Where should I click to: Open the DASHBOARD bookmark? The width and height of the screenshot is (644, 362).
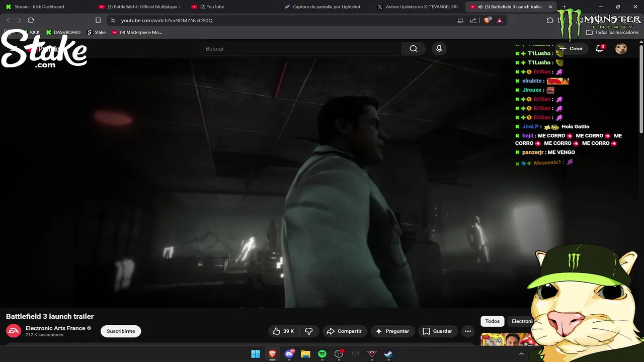click(x=63, y=32)
